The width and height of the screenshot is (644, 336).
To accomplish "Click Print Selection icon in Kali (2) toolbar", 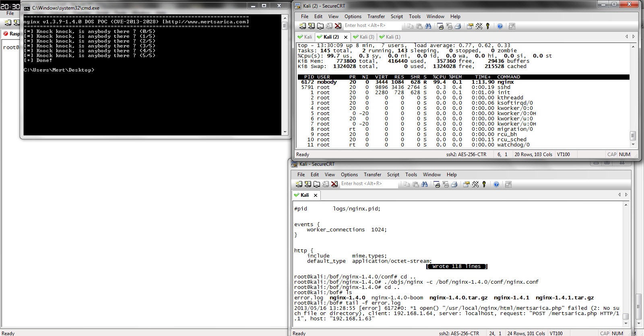I will point(449,26).
